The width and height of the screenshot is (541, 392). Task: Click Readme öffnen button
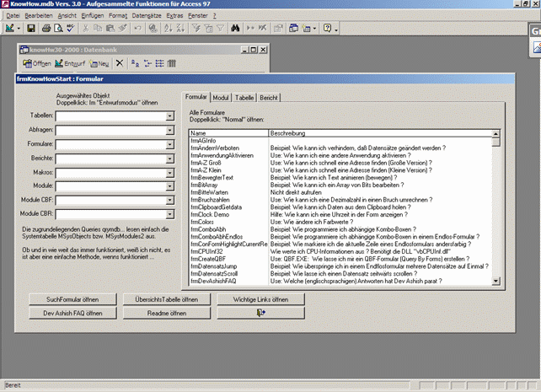coord(167,313)
